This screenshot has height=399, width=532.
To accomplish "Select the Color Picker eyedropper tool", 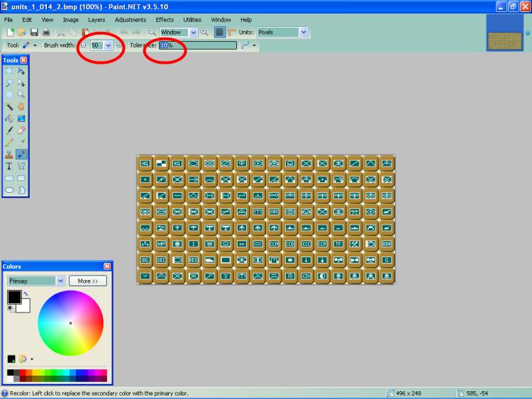I will pyautogui.click(x=21, y=142).
